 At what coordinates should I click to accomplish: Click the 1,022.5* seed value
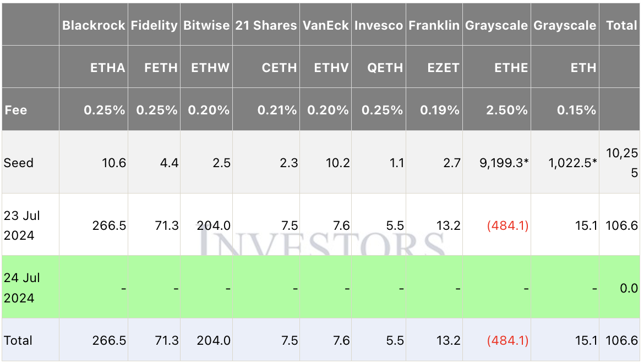pos(572,163)
